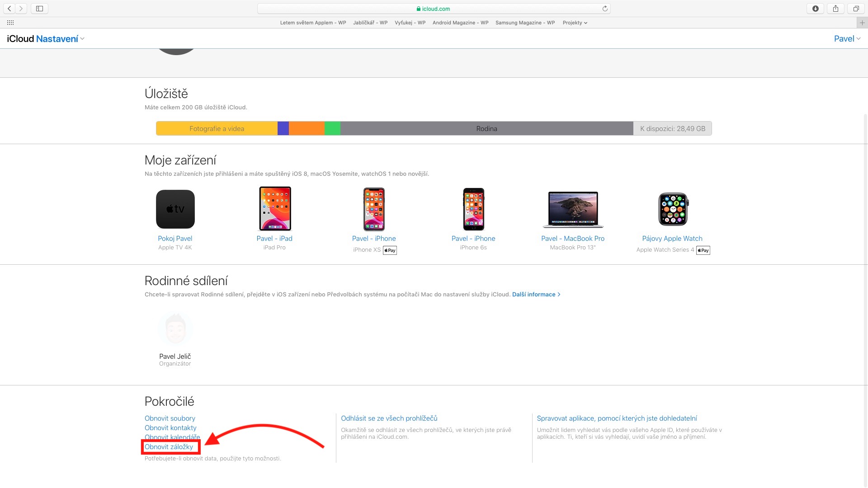Open the Apple Watch Series 4 icon
This screenshot has height=488, width=868.
[673, 209]
